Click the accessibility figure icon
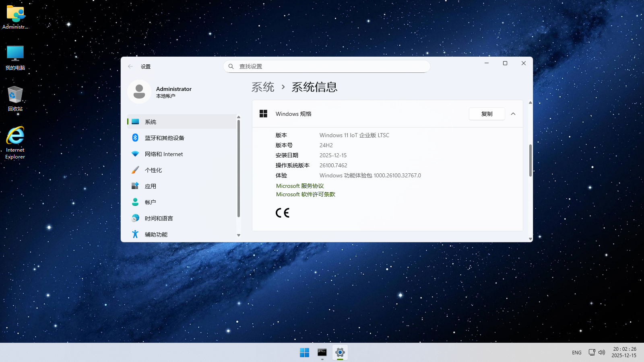The image size is (644, 362). [135, 234]
